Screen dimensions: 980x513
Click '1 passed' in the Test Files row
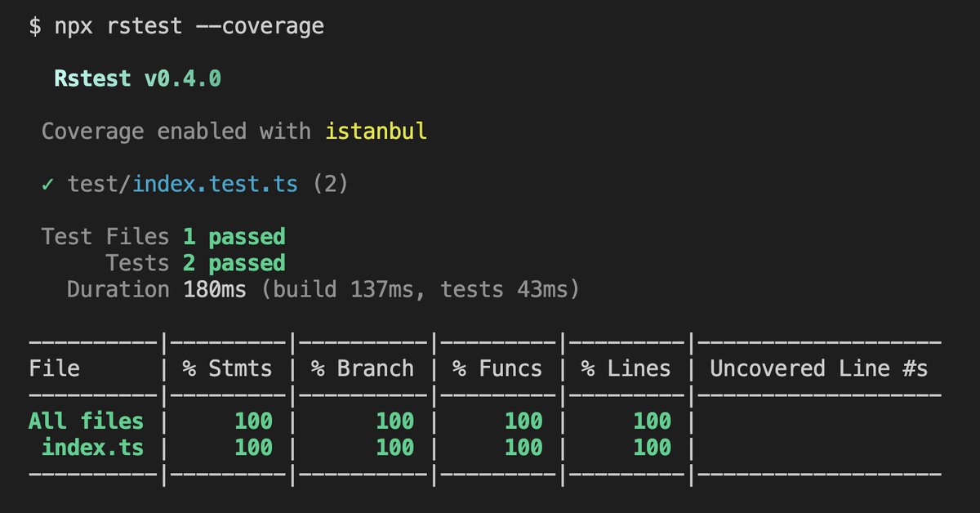tap(234, 237)
